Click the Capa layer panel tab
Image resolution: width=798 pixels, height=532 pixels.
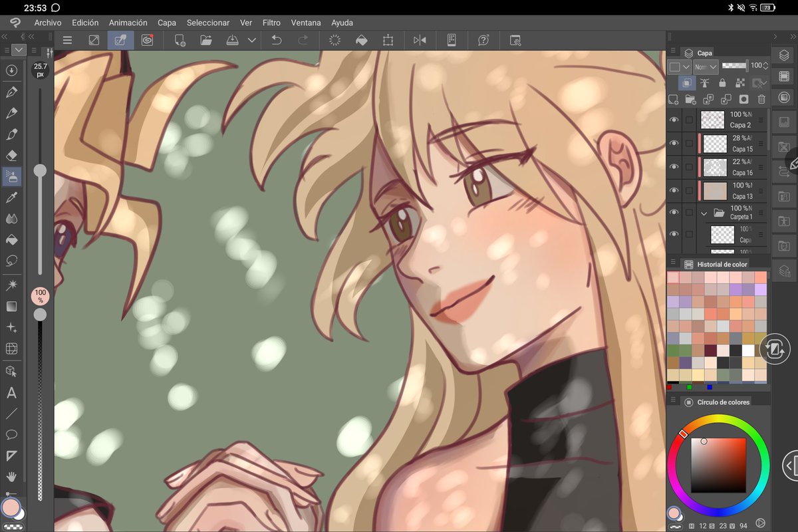(699, 53)
